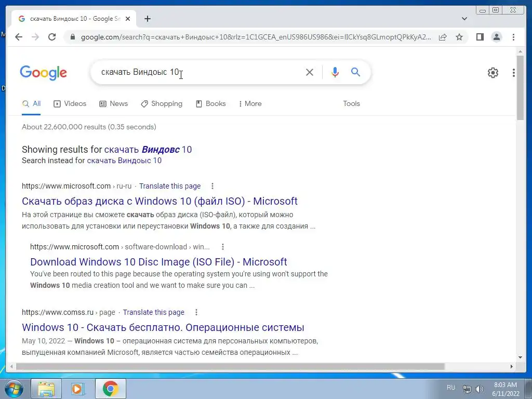Launch Windows Media Player from taskbar

pyautogui.click(x=78, y=389)
